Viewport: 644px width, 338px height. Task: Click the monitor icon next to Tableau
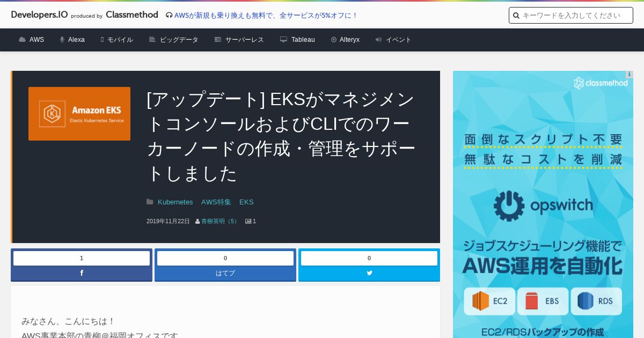(x=284, y=40)
